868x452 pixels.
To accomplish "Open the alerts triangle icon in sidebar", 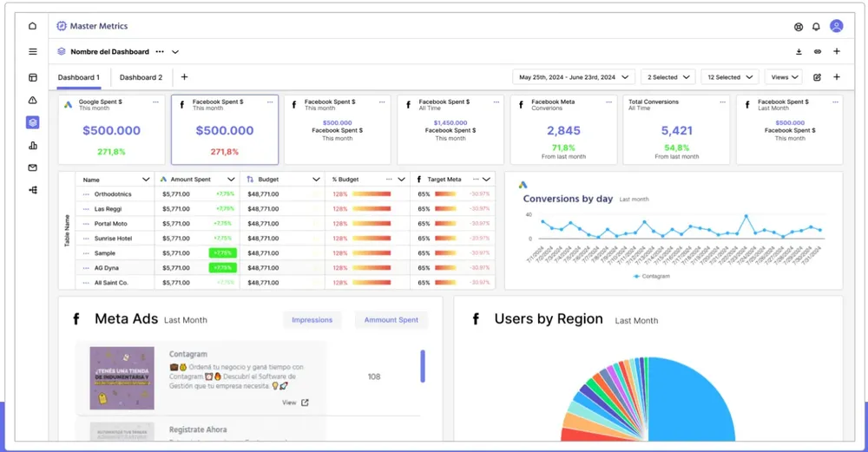I will tap(33, 100).
